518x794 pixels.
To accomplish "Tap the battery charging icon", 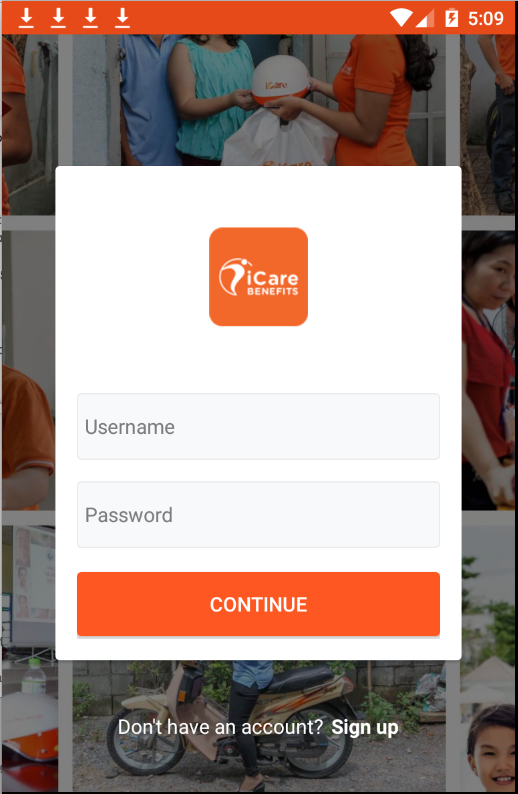I will (451, 18).
